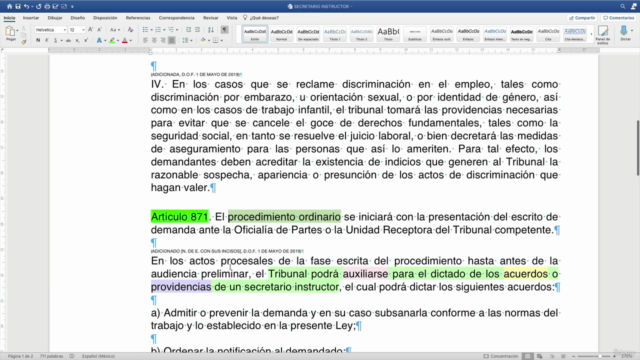Open the Dibujar tab

point(55,18)
